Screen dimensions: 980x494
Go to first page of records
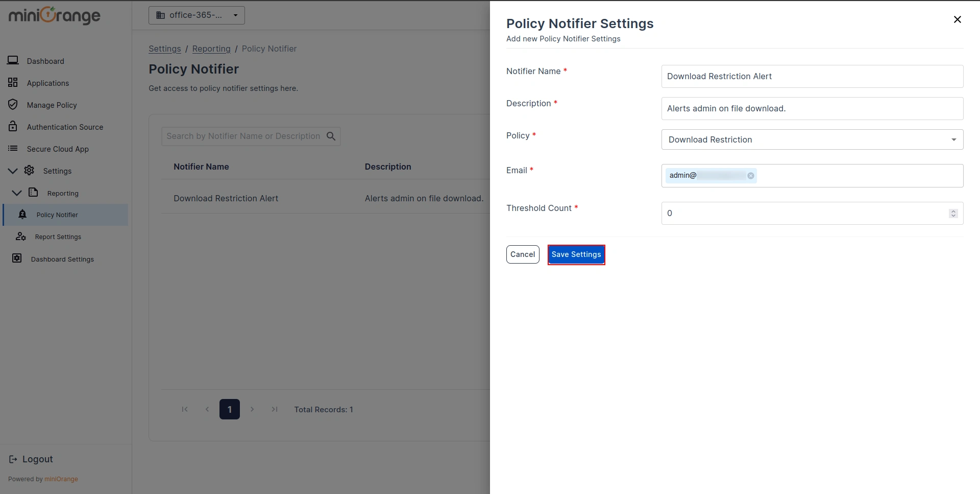[185, 409]
